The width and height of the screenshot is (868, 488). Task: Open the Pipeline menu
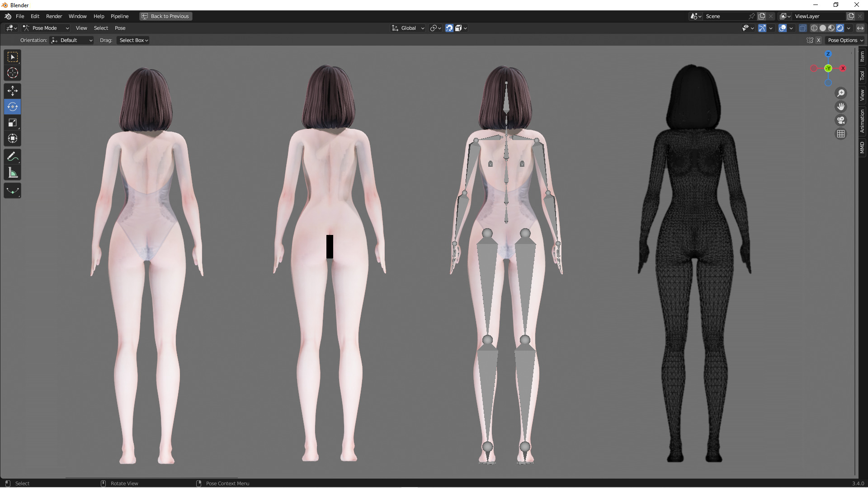point(119,16)
